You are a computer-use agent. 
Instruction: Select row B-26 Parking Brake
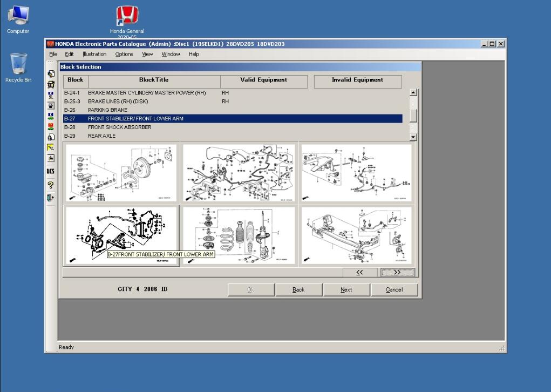click(x=233, y=110)
